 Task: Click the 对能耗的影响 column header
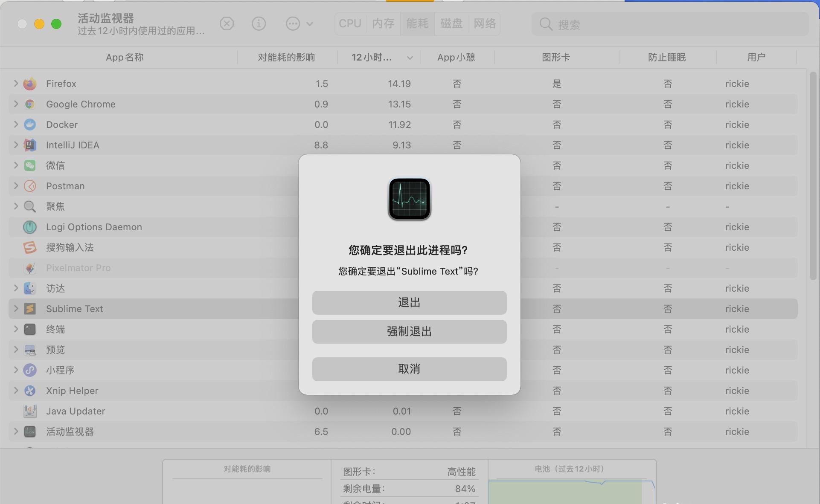[x=286, y=57]
